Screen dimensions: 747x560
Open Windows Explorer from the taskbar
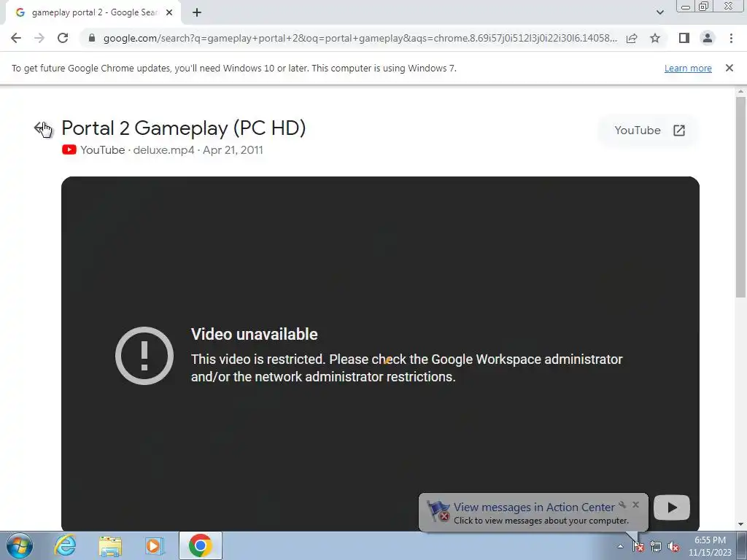coord(110,545)
